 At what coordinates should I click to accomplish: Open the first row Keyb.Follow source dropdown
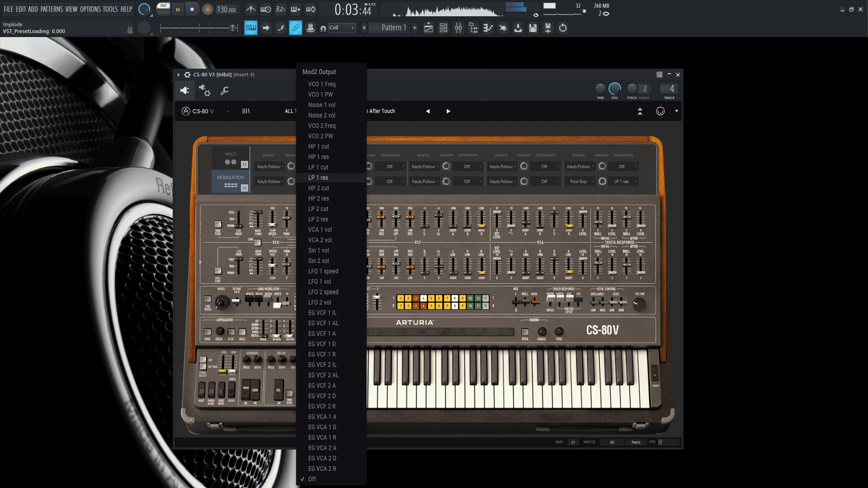click(x=270, y=167)
